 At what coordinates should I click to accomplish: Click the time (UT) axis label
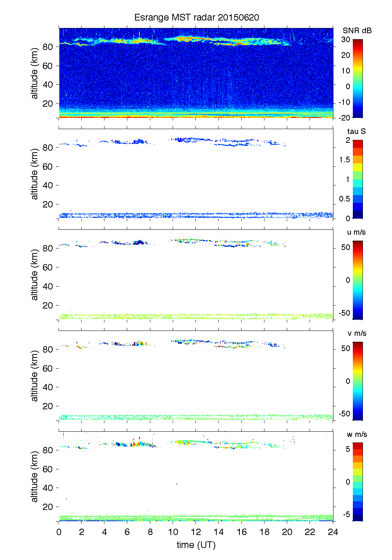click(196, 545)
